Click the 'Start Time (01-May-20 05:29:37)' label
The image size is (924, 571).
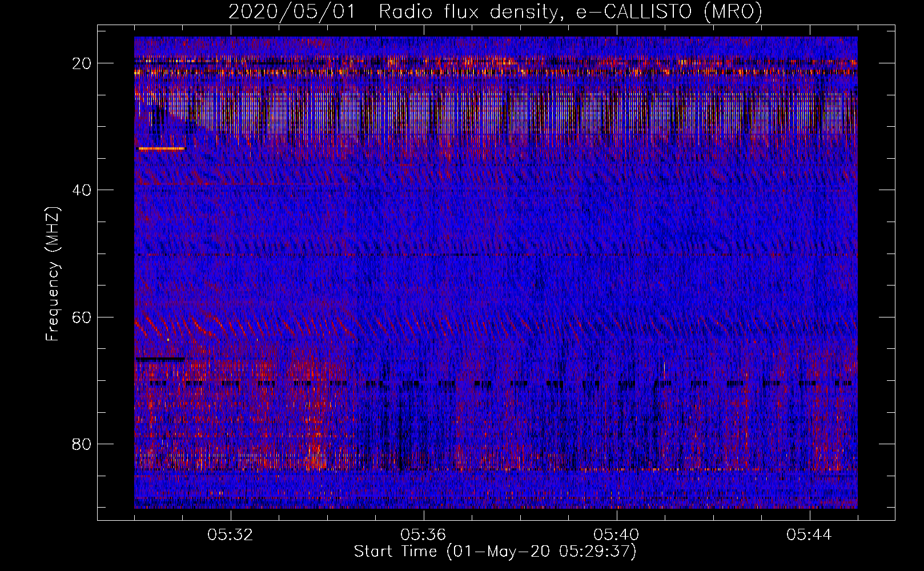pyautogui.click(x=495, y=552)
